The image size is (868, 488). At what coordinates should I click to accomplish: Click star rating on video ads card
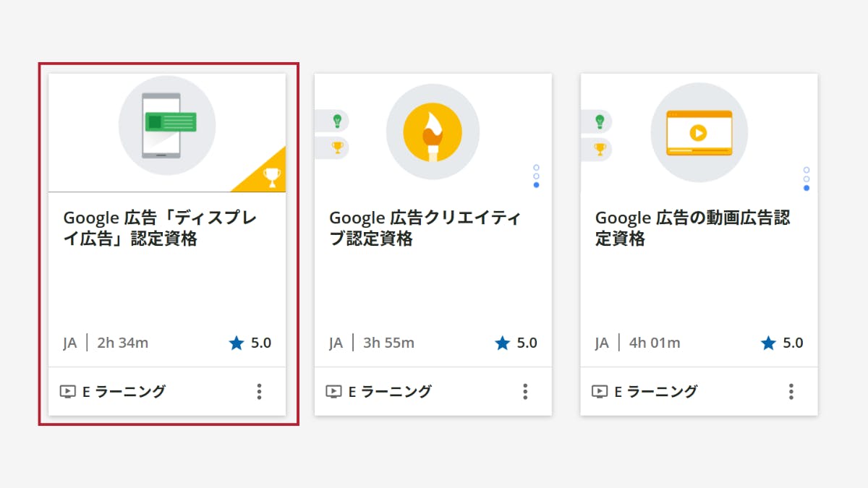click(x=782, y=343)
